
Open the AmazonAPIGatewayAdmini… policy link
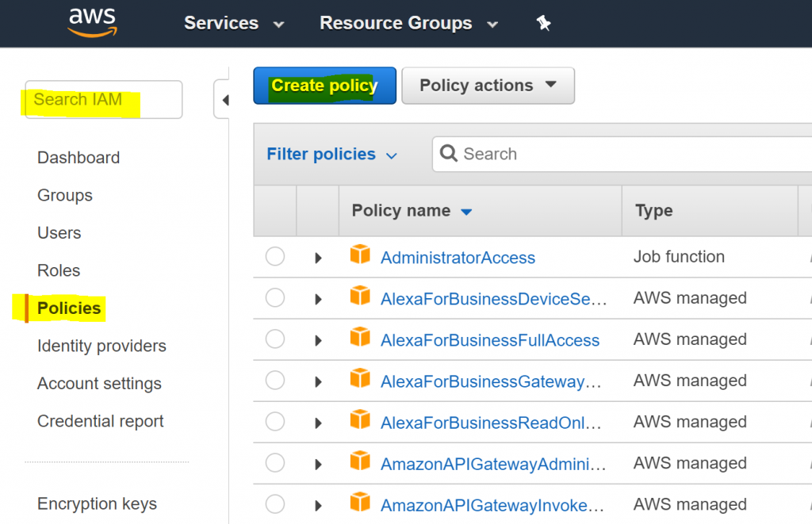coord(493,465)
